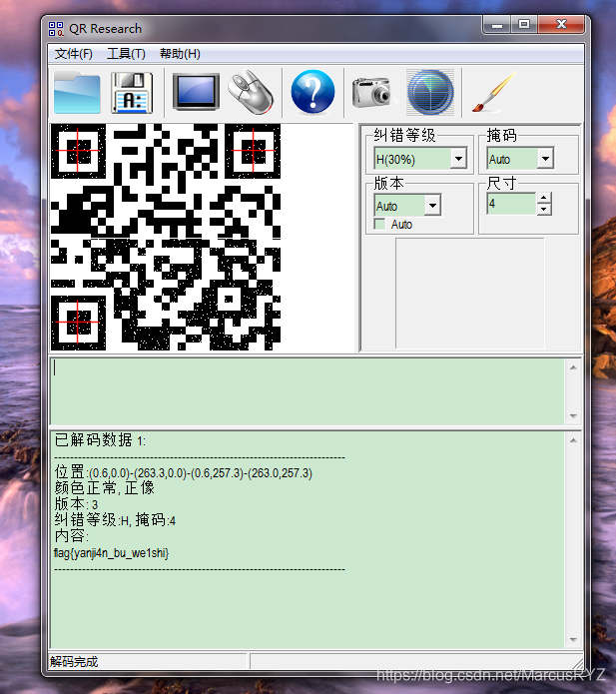This screenshot has height=694, width=616.
Task: Click decoded text flag{yanji4n_bu_we1shi}
Action: [111, 553]
